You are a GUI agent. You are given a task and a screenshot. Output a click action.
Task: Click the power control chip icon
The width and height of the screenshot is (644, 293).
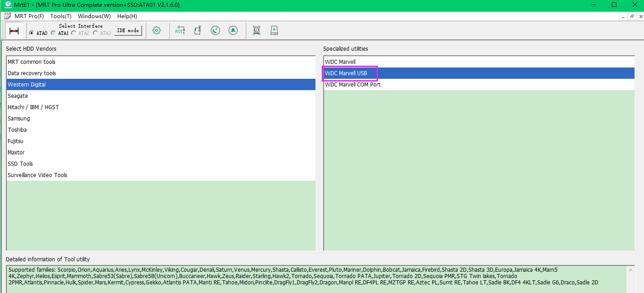(197, 30)
